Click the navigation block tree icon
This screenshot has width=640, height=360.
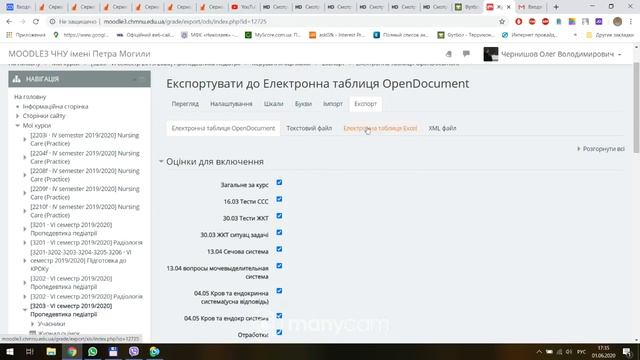[17, 79]
